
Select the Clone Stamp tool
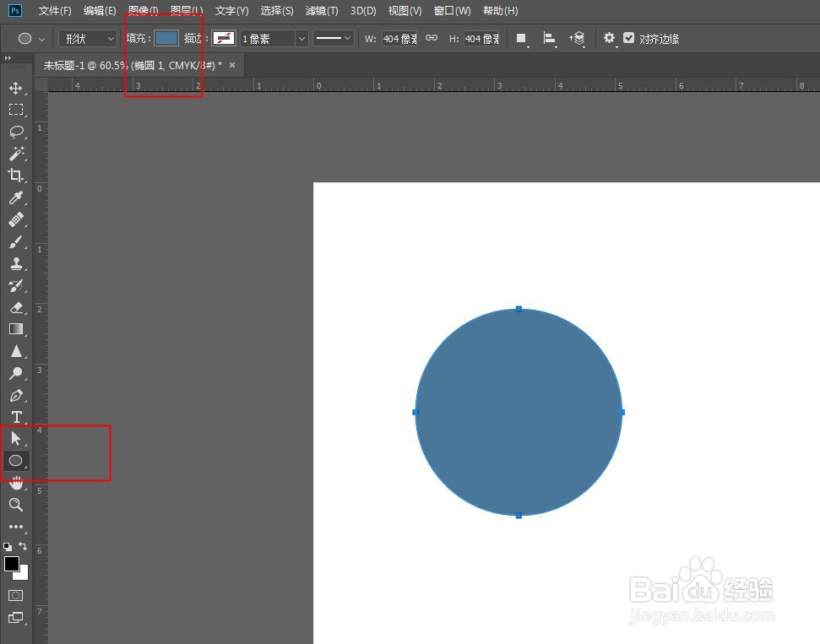coord(16,263)
